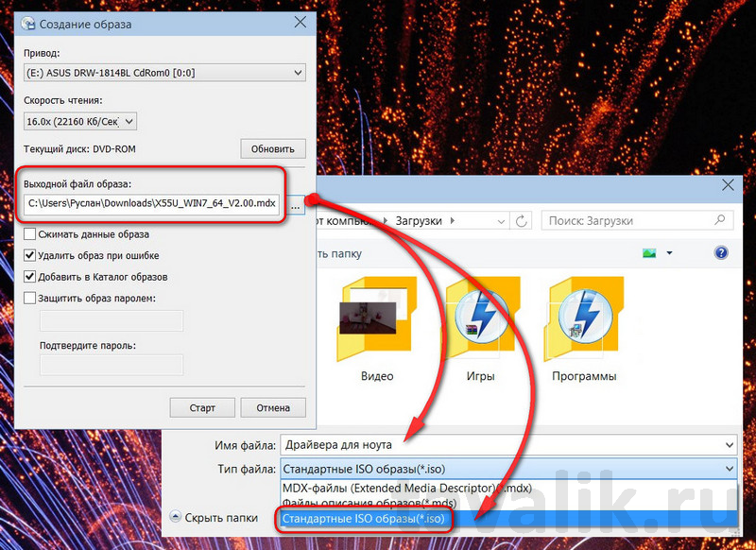The height and width of the screenshot is (550, 756).
Task: Close the Создание образа dialog
Action: pos(301,22)
